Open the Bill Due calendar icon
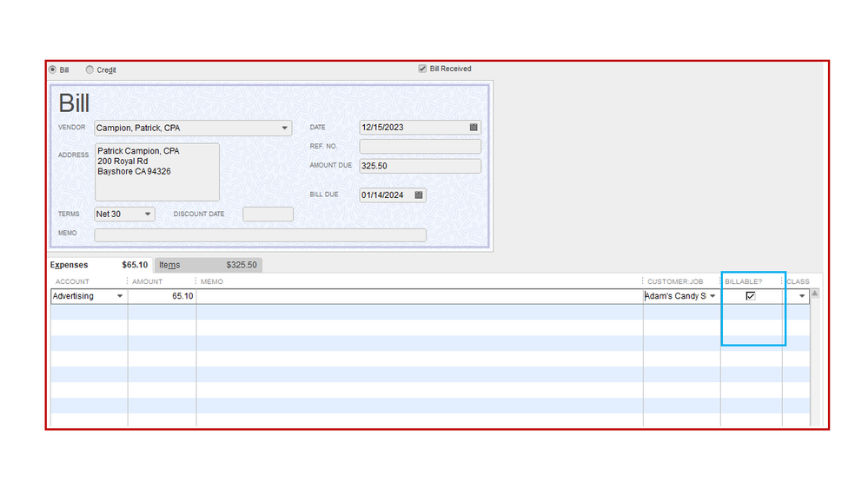The width and height of the screenshot is (868, 488). tap(419, 195)
